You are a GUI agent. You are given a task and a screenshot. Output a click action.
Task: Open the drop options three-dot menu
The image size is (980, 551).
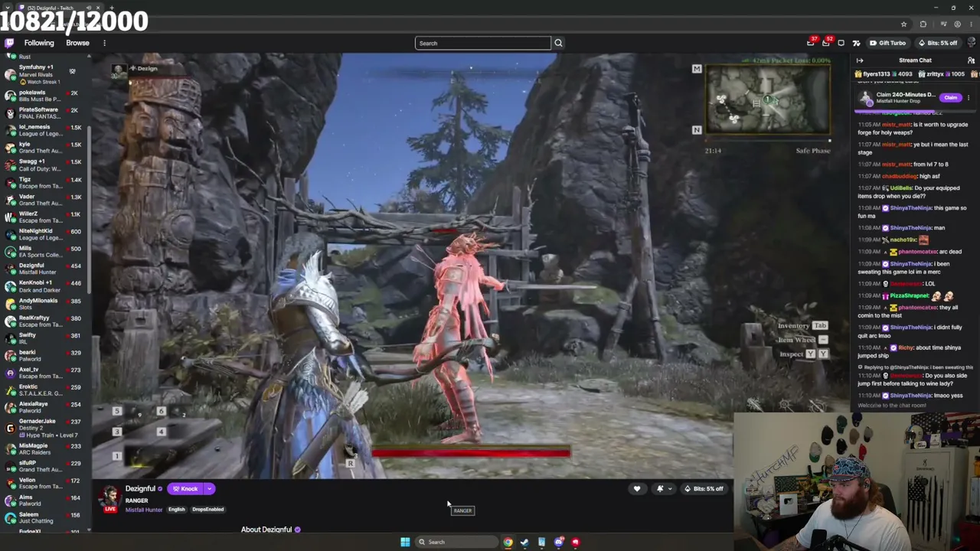click(x=969, y=98)
